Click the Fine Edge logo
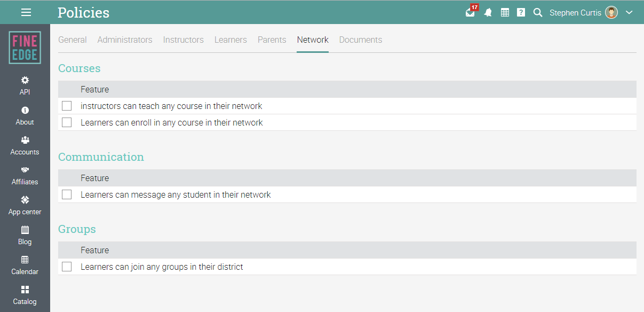Viewport: 644px width, 312px height. click(25, 48)
